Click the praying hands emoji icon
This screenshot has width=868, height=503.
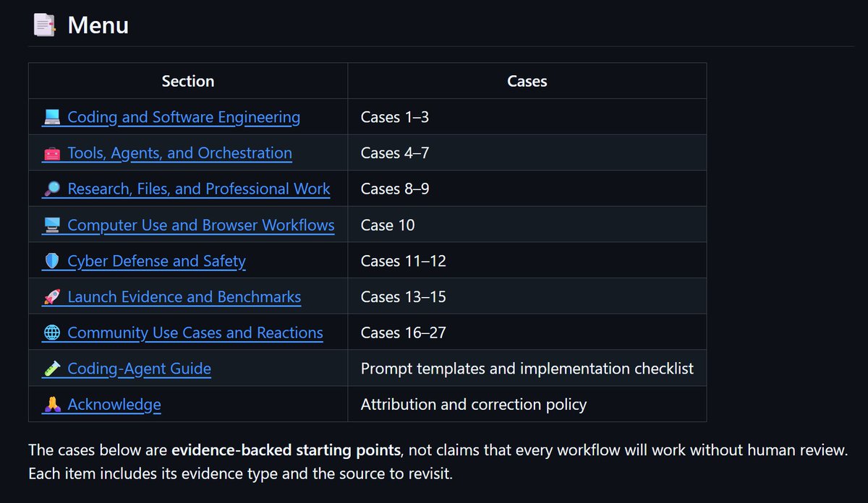click(51, 405)
